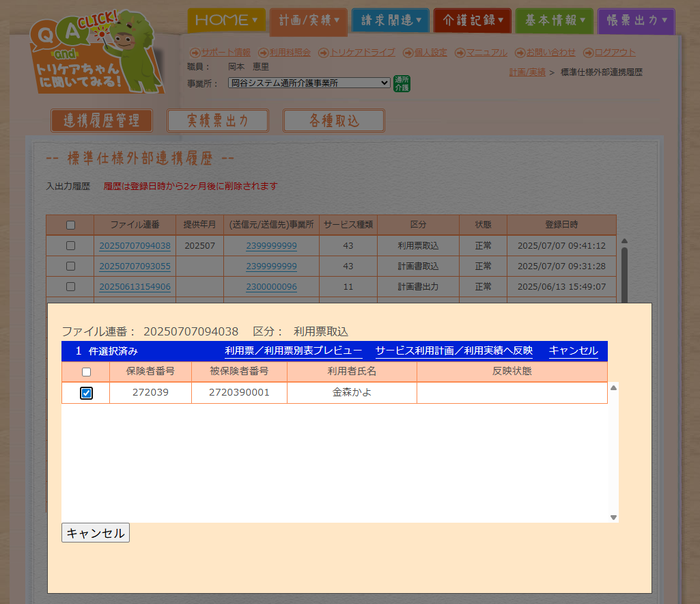700x604 pixels.
Task: Click the arrow icon before トリケアドライブ
Action: pos(323,53)
